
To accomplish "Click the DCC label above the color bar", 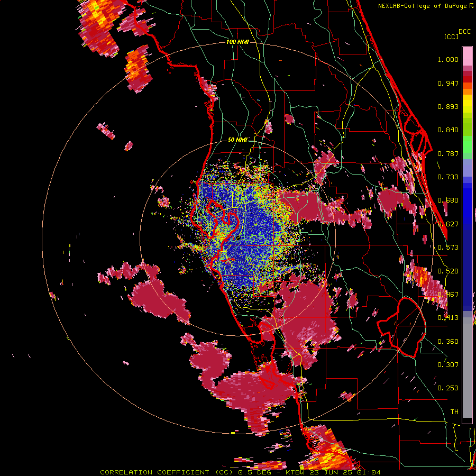I will [x=465, y=32].
